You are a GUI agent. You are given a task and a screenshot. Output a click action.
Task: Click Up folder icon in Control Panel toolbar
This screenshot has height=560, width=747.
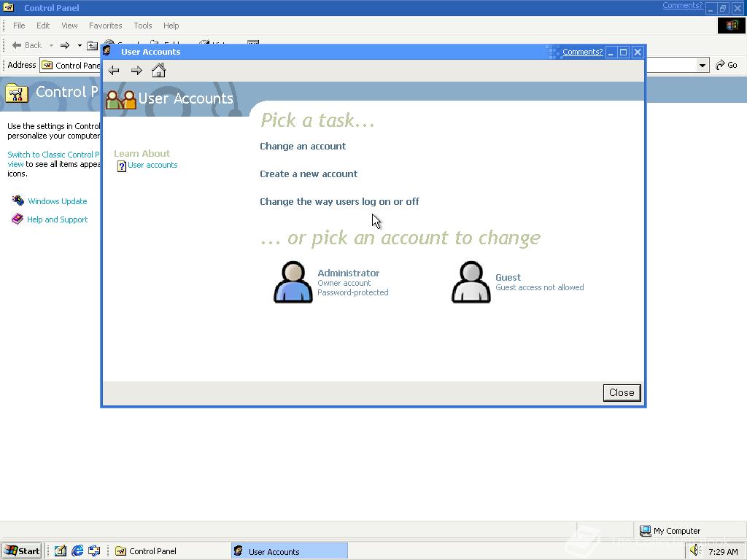click(x=93, y=46)
